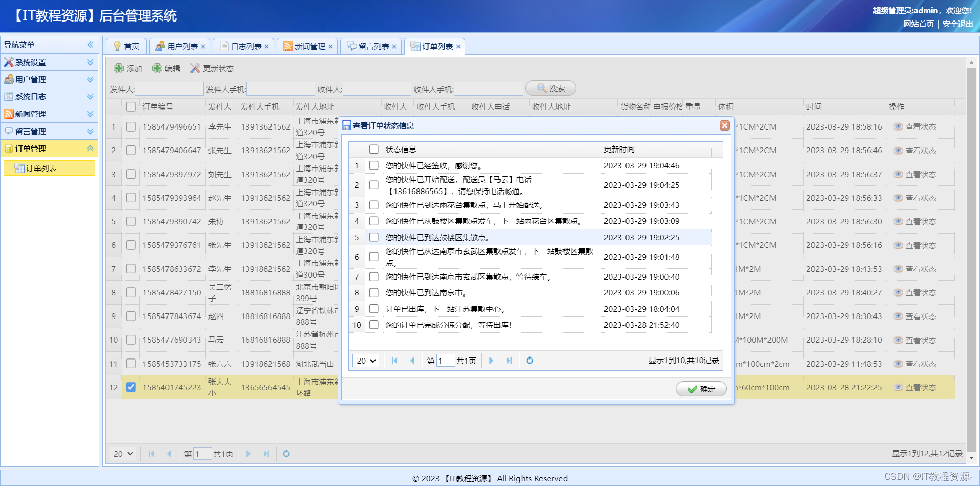The width and height of the screenshot is (980, 486).
Task: Open page size dropdown in main pager
Action: 123,454
